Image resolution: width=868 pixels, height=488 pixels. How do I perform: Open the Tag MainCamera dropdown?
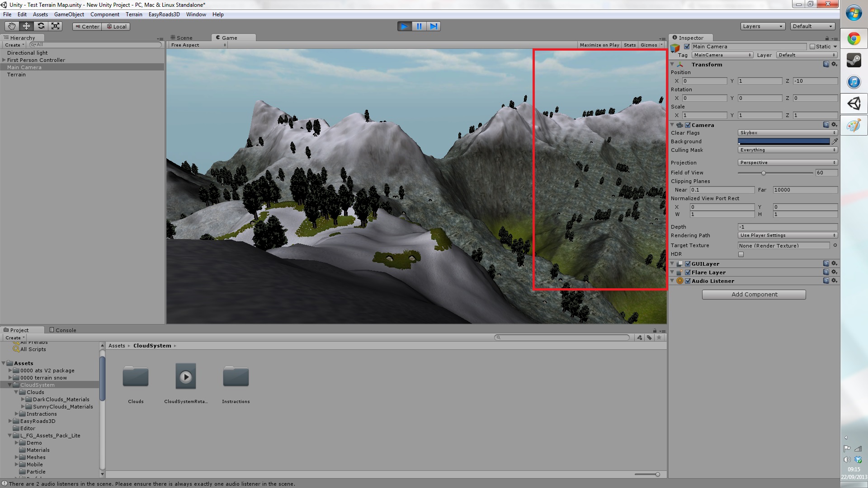(722, 55)
